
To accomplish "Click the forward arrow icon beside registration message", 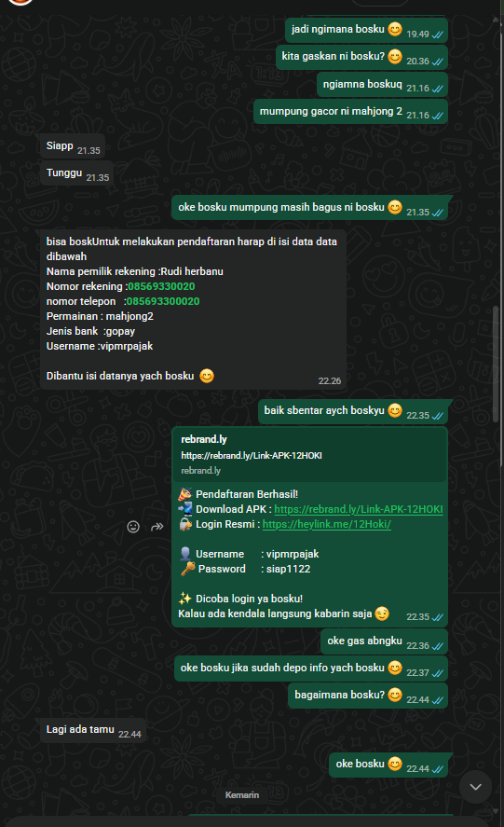I will [x=157, y=527].
